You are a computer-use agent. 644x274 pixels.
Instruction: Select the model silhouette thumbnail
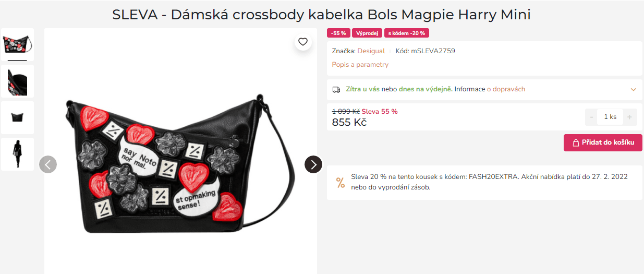17,154
